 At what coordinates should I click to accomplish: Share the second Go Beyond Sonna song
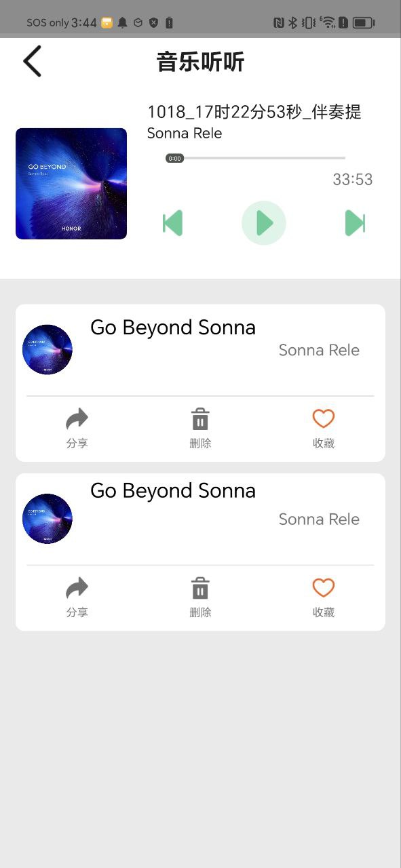tap(77, 597)
